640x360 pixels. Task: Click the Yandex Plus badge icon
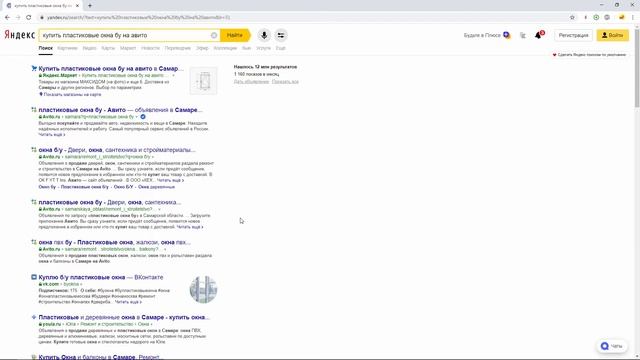507,35
